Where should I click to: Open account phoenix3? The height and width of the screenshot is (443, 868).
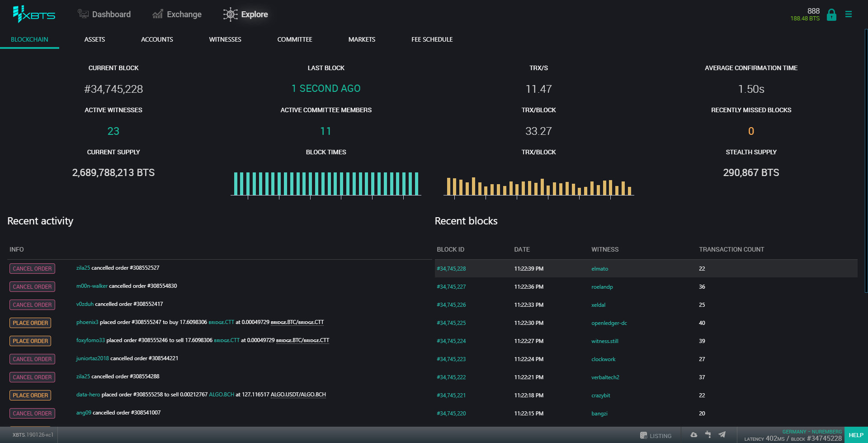click(87, 322)
